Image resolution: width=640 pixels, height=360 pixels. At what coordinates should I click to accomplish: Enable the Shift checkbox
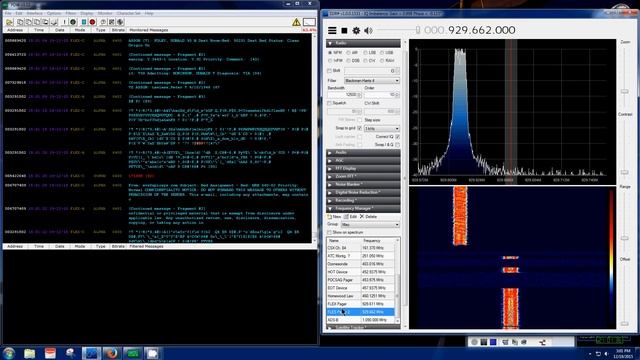(x=329, y=71)
